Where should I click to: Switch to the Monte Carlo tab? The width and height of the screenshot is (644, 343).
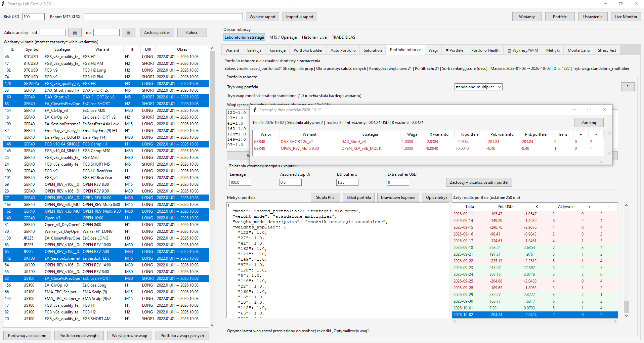click(x=578, y=50)
